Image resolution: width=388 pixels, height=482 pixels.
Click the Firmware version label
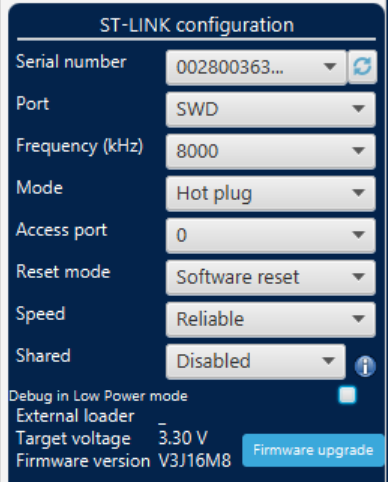pos(83,461)
